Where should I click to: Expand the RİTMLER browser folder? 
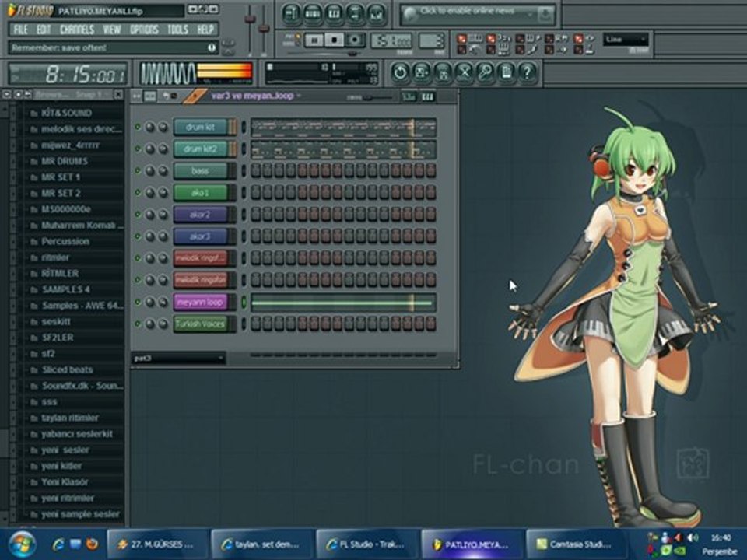click(60, 273)
